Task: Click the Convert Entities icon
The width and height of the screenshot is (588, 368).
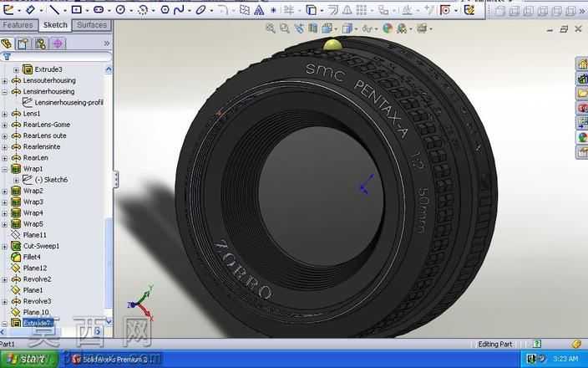Action: tap(312, 10)
